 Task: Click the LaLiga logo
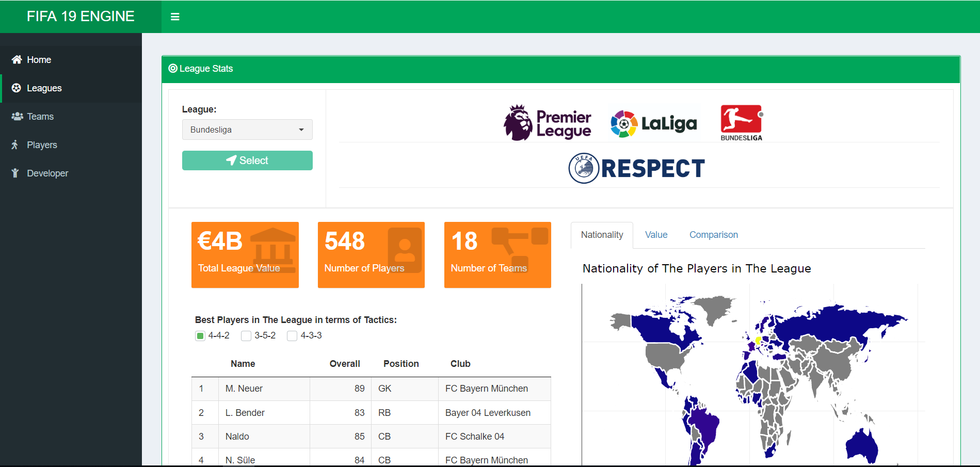point(654,122)
